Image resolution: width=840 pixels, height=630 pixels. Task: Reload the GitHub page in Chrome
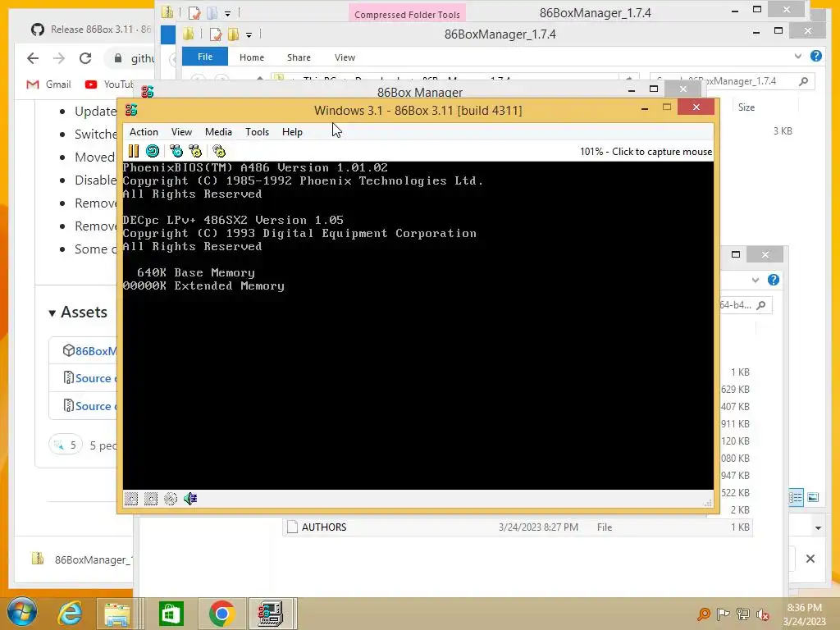tap(85, 58)
